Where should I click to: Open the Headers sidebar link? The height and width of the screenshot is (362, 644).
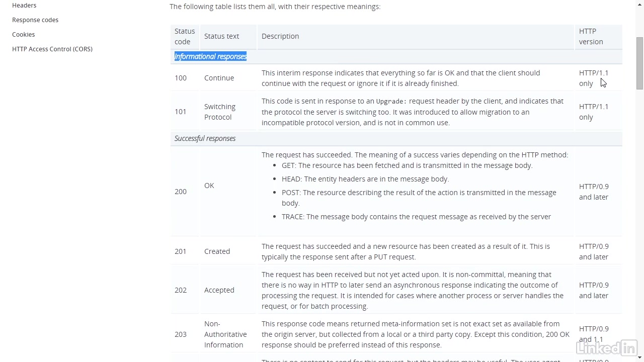click(24, 5)
